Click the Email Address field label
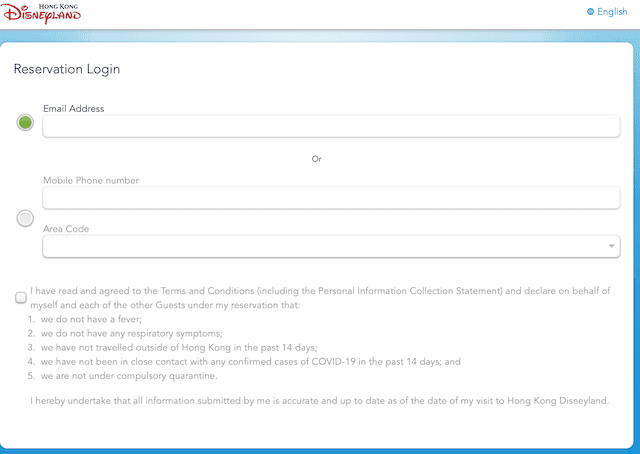 coord(73,109)
